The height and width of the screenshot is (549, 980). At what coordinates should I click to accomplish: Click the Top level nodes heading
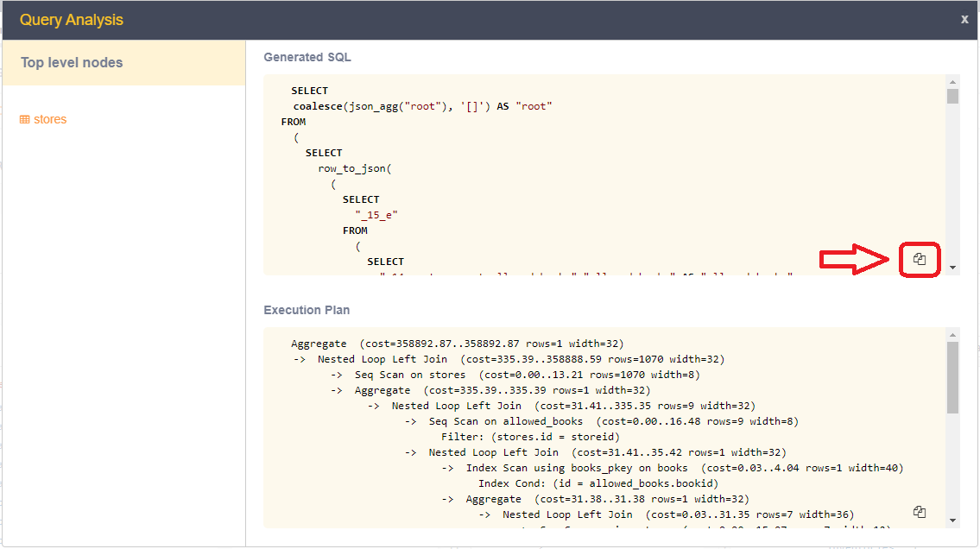(72, 62)
